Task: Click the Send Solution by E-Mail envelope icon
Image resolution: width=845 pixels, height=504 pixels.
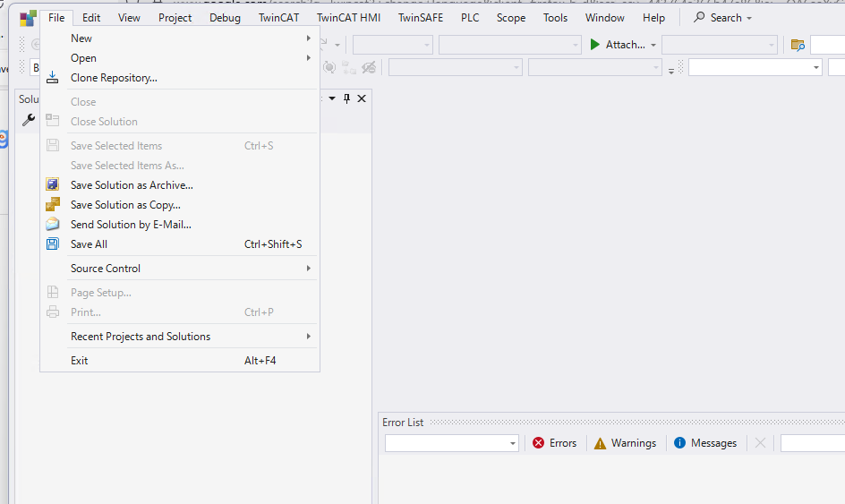Action: (x=53, y=225)
